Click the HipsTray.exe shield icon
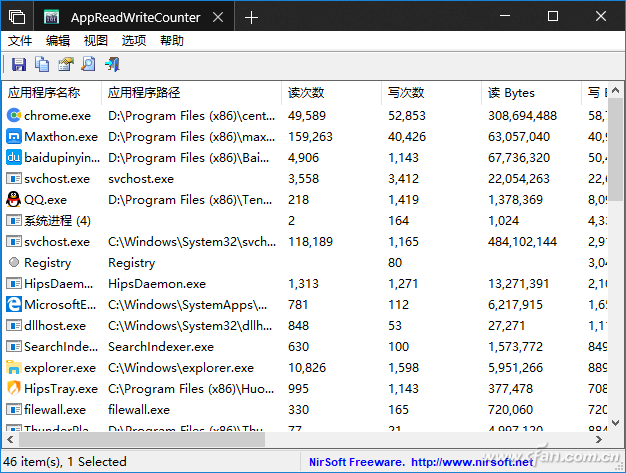Image resolution: width=626 pixels, height=473 pixels. (14, 388)
